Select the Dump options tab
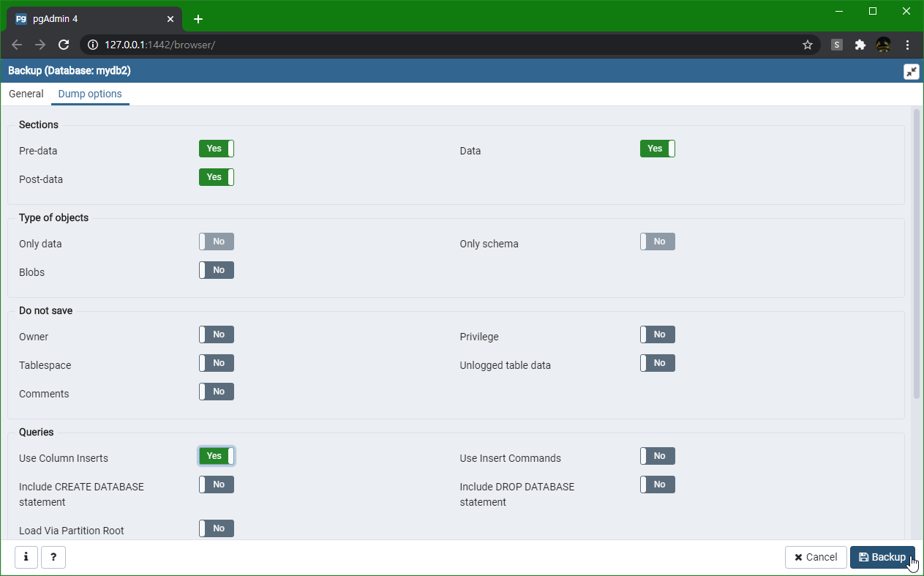Image resolution: width=924 pixels, height=576 pixels. (90, 94)
